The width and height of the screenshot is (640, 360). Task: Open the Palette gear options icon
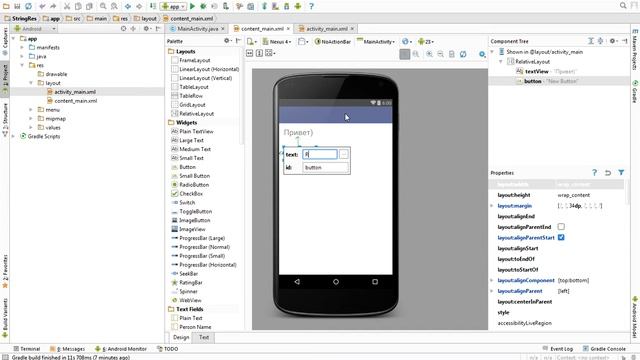227,41
